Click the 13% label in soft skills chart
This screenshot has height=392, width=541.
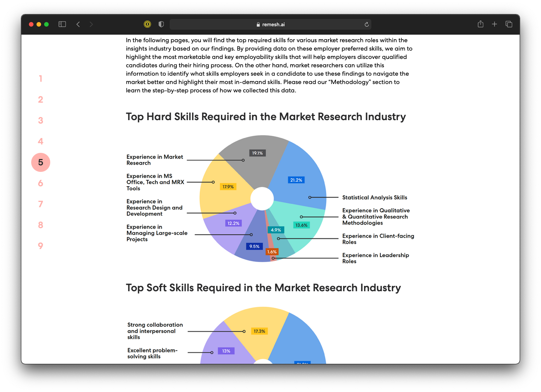point(226,351)
